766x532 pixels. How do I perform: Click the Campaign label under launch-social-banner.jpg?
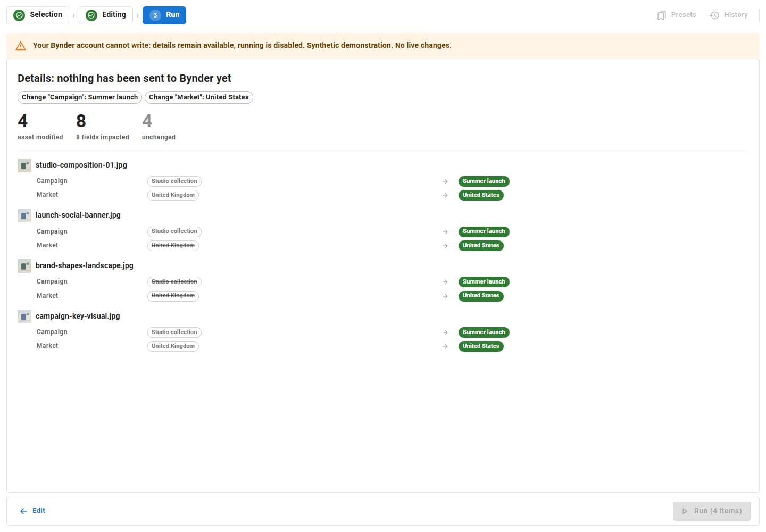pyautogui.click(x=52, y=231)
